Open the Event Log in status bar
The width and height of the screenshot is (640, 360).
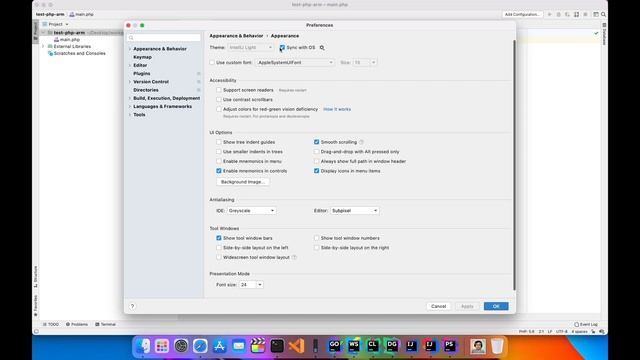click(586, 324)
